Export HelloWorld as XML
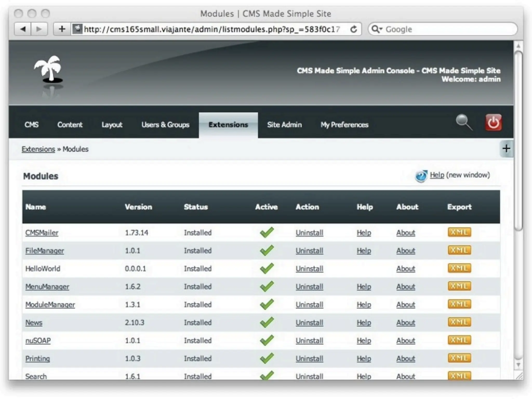This screenshot has width=532, height=399. click(x=459, y=268)
